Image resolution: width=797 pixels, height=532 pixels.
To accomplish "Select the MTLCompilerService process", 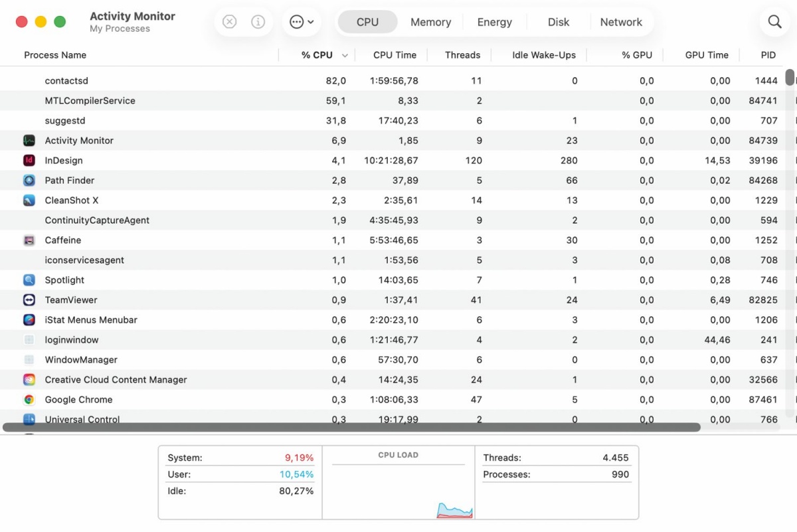I will click(x=90, y=100).
